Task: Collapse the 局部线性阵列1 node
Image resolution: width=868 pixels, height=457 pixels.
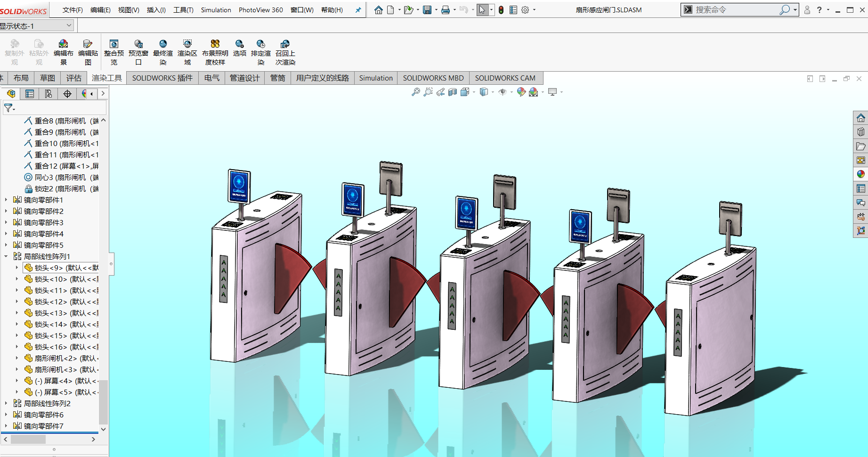Action: [6, 256]
